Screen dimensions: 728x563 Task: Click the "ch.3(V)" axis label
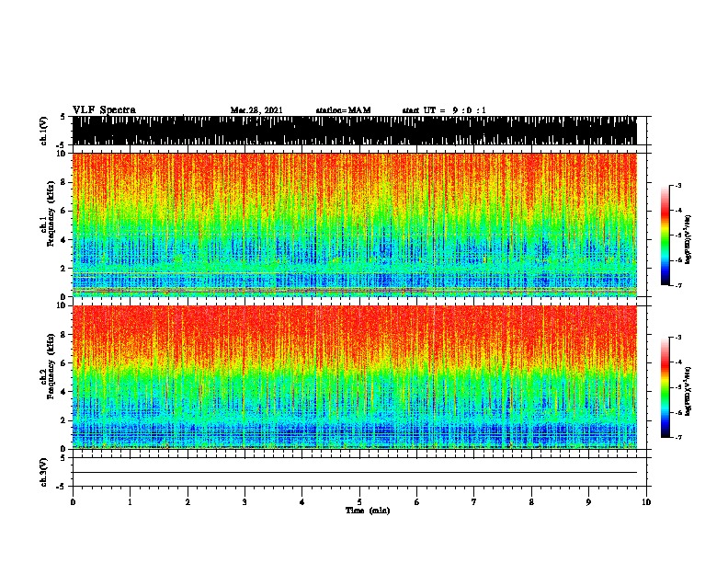point(43,472)
